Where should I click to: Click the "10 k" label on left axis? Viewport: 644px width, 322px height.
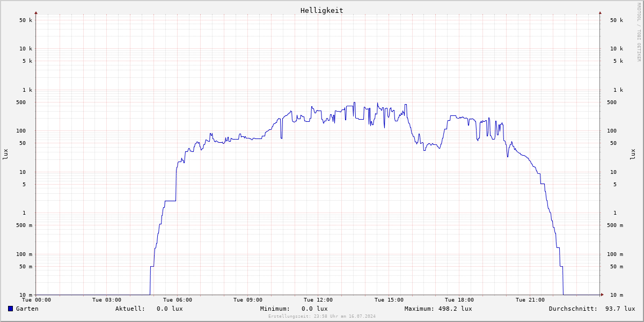[x=26, y=49]
